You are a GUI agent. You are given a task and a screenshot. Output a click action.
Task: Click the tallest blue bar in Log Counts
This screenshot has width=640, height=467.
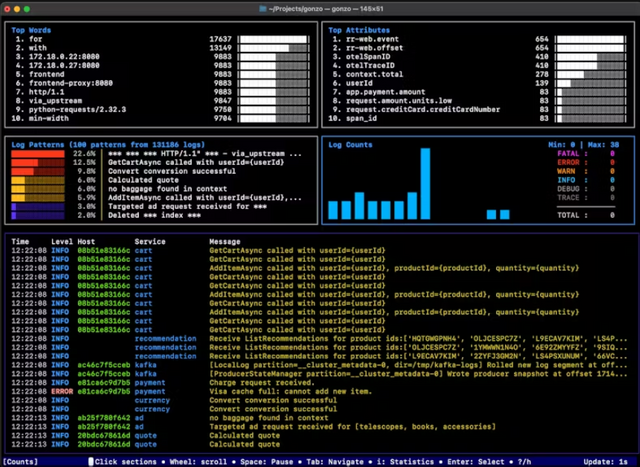[425, 184]
